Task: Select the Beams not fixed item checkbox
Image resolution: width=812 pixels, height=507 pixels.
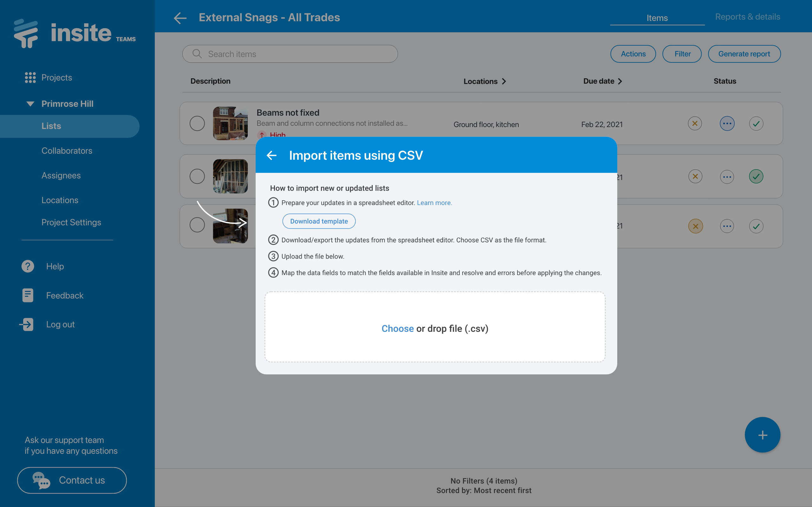Action: [197, 124]
